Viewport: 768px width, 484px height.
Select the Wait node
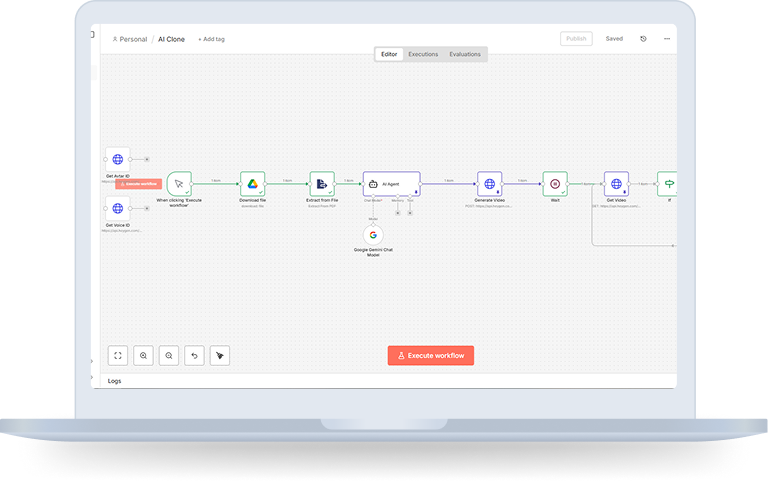tap(555, 184)
